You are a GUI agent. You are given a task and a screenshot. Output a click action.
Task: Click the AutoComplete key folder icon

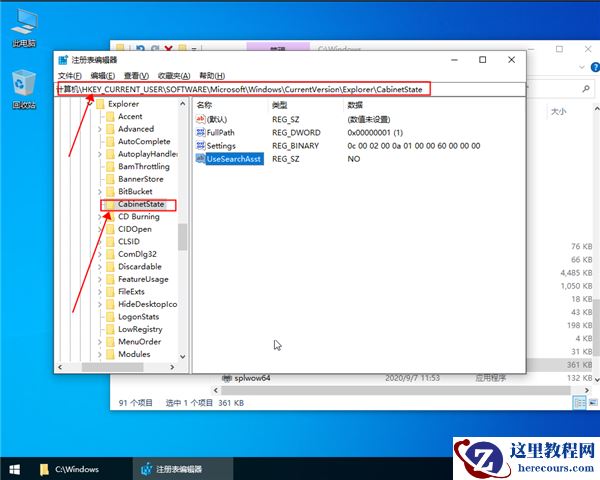pos(110,142)
